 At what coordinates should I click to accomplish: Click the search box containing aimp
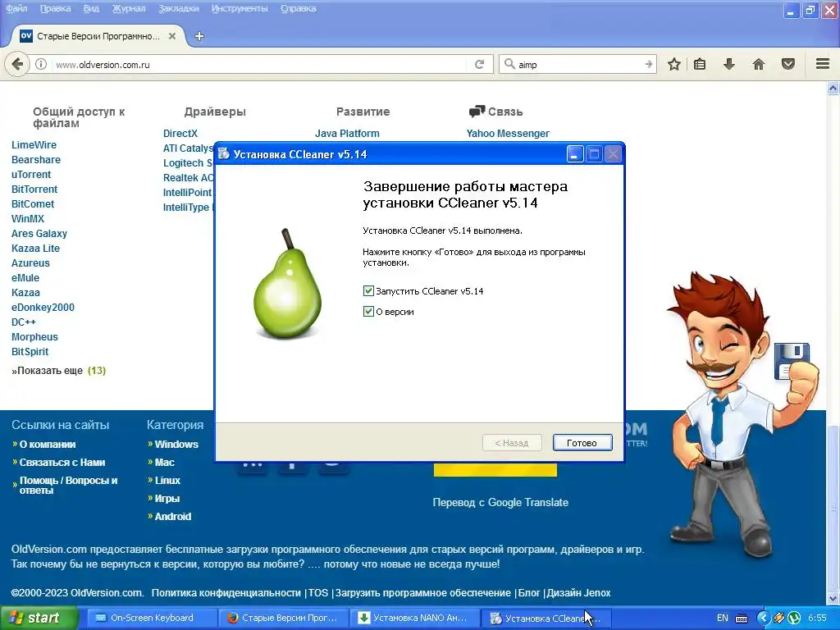click(x=578, y=64)
